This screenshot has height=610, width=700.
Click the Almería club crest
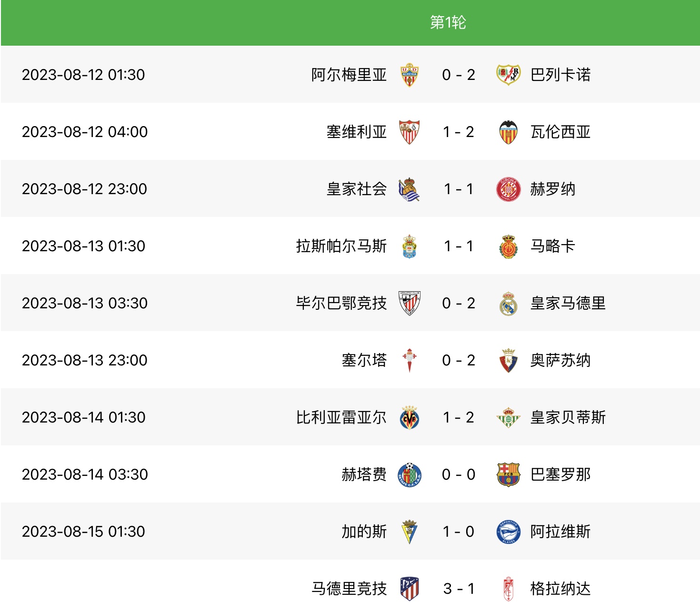(410, 75)
